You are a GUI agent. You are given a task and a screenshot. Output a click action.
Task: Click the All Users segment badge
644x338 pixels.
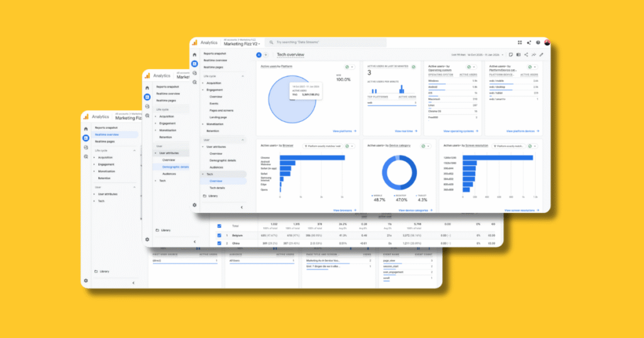point(258,55)
